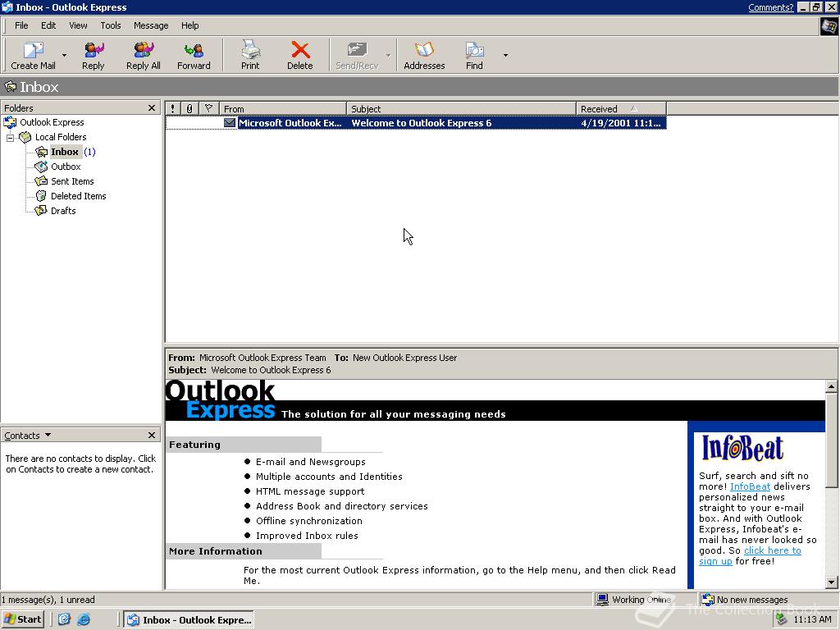Close the Folders pane

(152, 108)
